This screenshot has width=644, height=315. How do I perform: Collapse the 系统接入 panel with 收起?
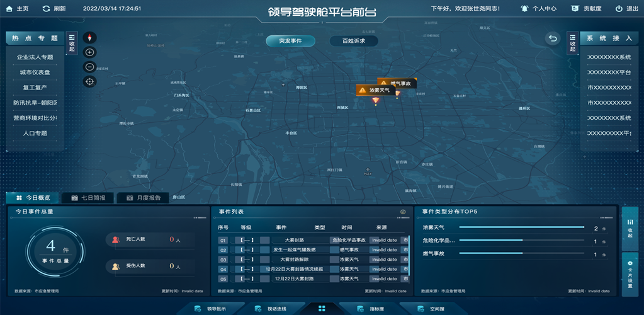tap(572, 43)
